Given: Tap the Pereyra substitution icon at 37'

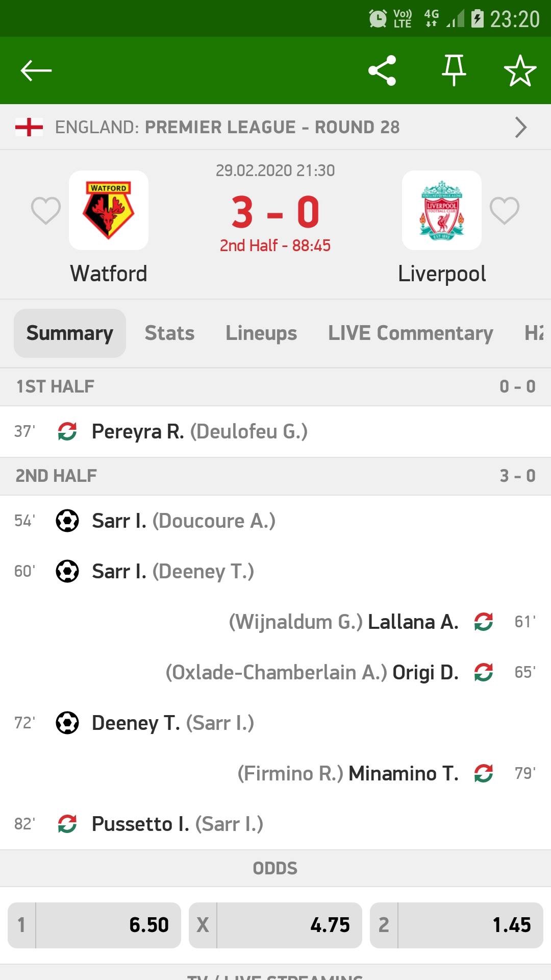Looking at the screenshot, I should [x=67, y=431].
